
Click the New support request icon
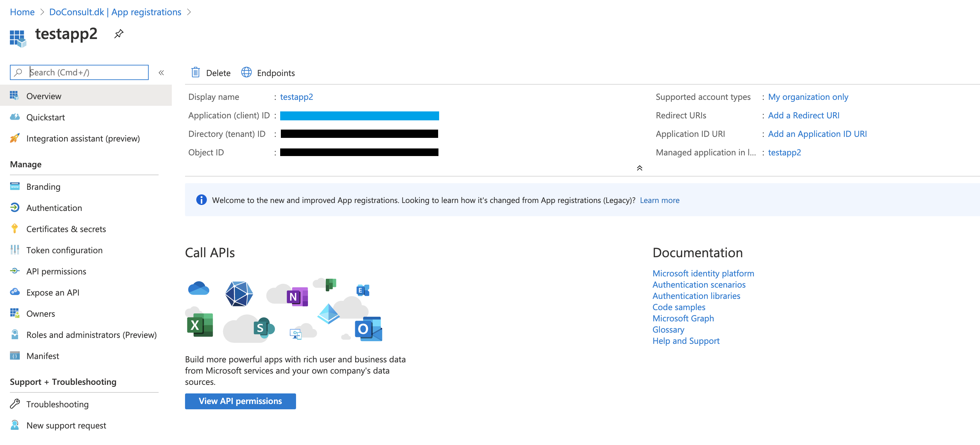(15, 425)
